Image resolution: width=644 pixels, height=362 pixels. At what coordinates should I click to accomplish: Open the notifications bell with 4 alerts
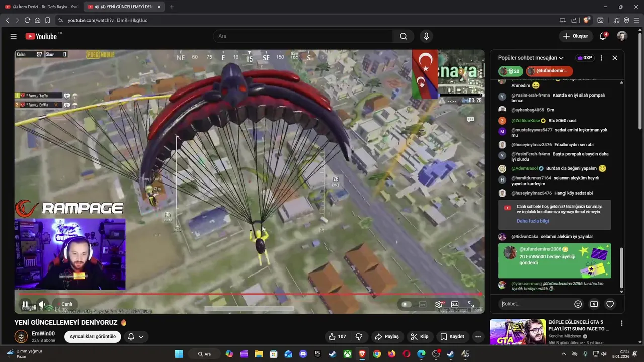[603, 36]
